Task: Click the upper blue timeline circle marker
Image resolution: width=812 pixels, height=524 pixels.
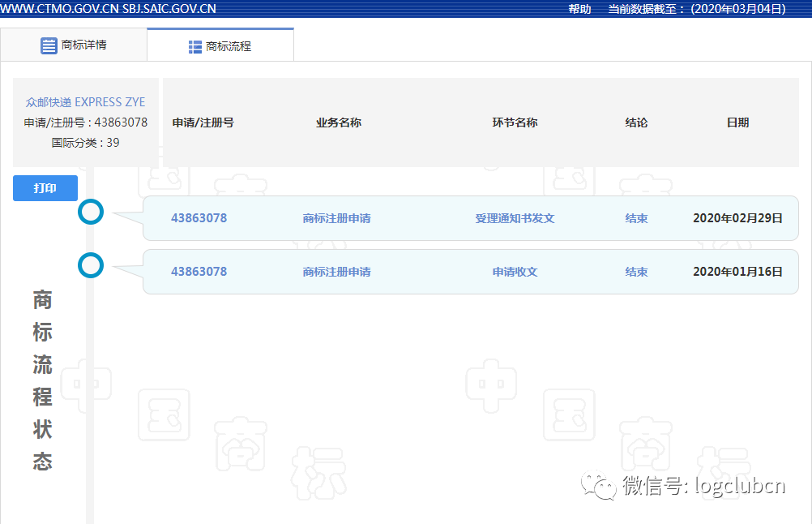Action: coord(91,212)
